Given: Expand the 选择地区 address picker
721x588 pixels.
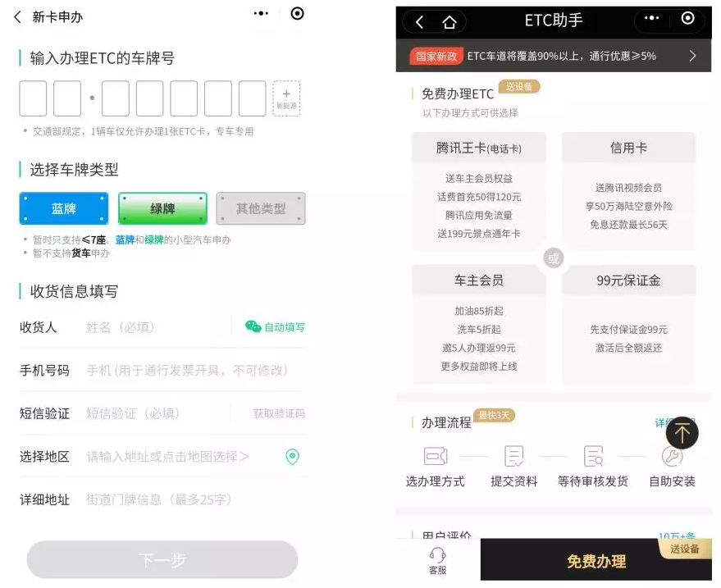Looking at the screenshot, I should 164,456.
